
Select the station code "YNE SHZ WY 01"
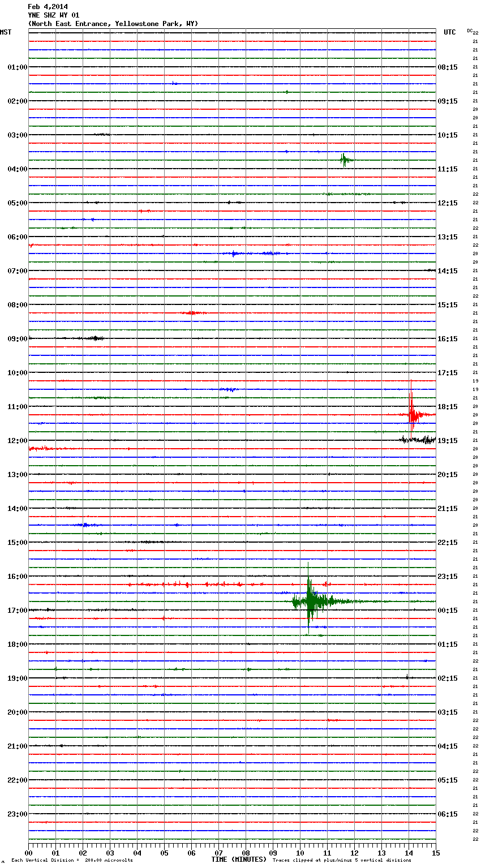(54, 15)
